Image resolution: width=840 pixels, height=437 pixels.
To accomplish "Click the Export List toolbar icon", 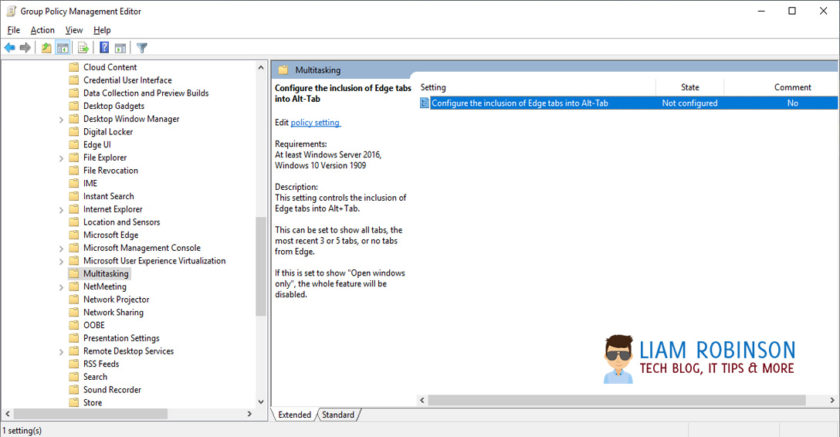I will pos(83,48).
